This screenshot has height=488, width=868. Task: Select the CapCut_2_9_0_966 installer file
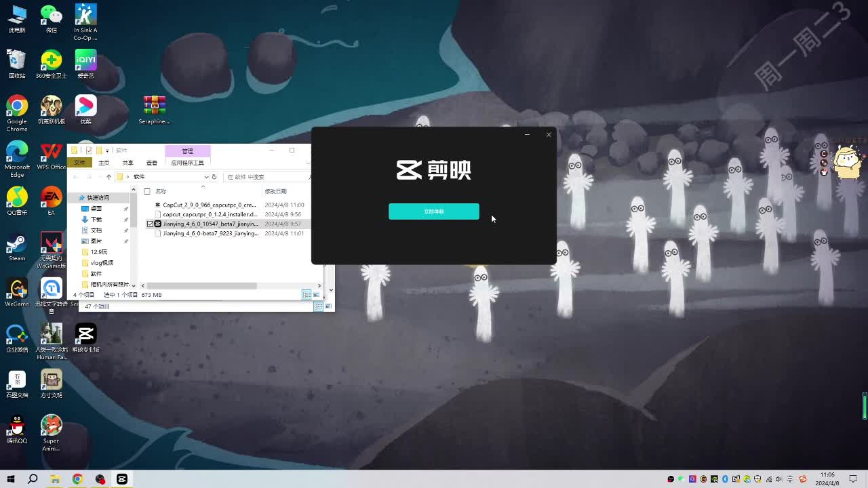coord(210,205)
